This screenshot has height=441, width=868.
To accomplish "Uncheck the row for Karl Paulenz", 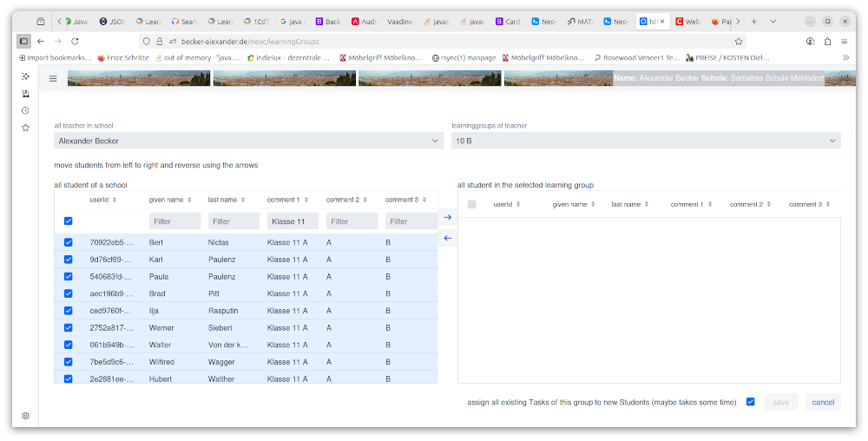I will [x=68, y=260].
